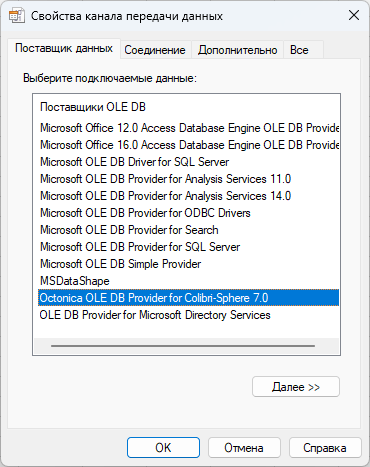Click the horizontal scrollbar in provider list
370x467 pixels.
(x=183, y=346)
